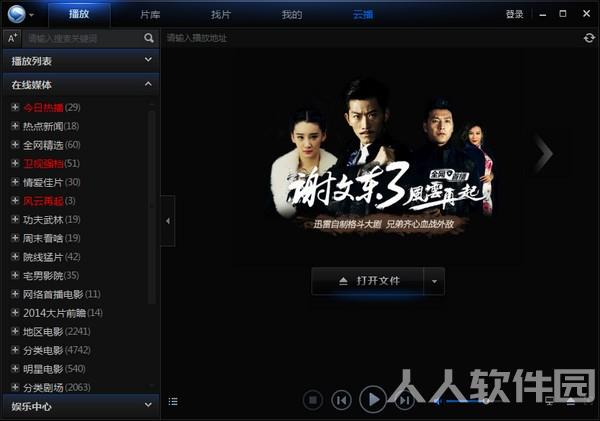Screen dimensions: 600x421
Task: Click the stop playback button
Action: pos(313,400)
